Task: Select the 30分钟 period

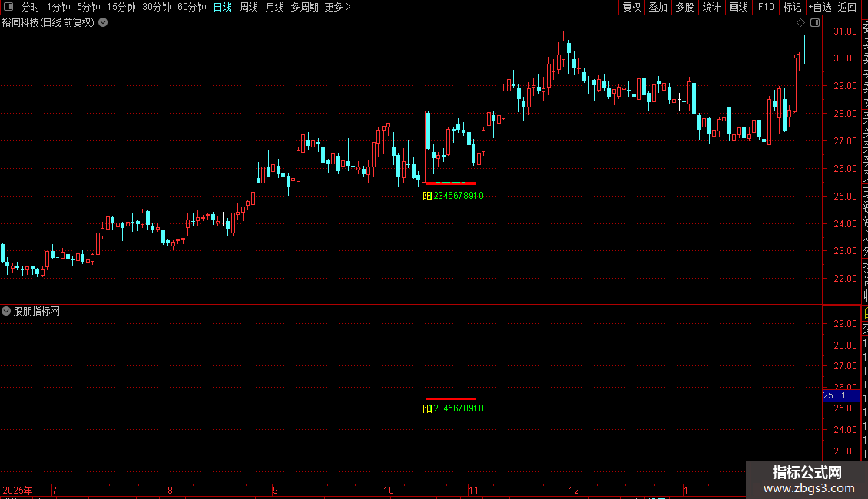Action: (x=156, y=7)
